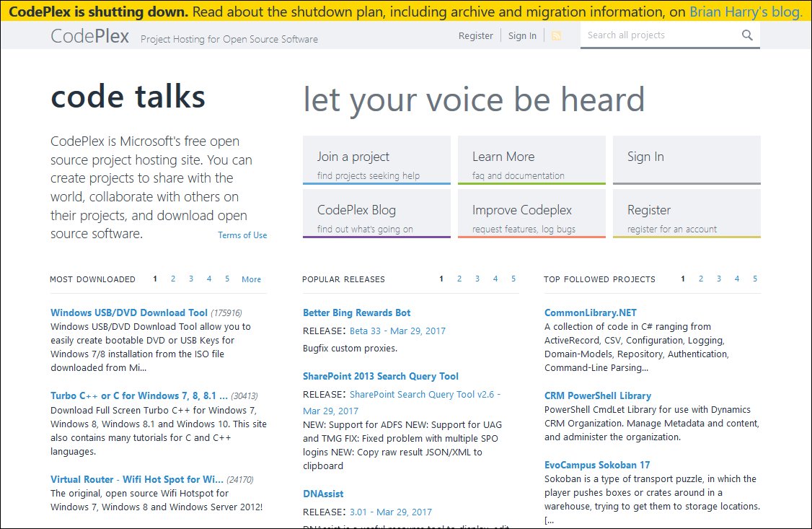Viewport: 812px width, 529px height.
Task: Go to Top Followed Projects page 3
Action: 719,279
